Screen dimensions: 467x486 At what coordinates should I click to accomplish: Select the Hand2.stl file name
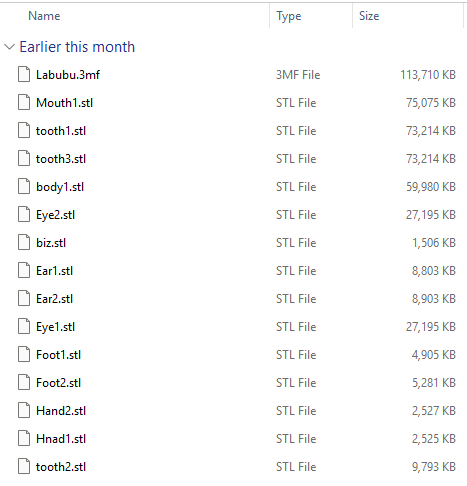[61, 411]
